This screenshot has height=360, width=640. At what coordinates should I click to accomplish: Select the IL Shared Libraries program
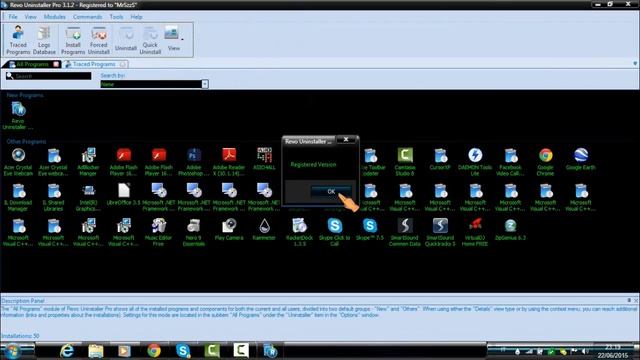pyautogui.click(x=53, y=197)
